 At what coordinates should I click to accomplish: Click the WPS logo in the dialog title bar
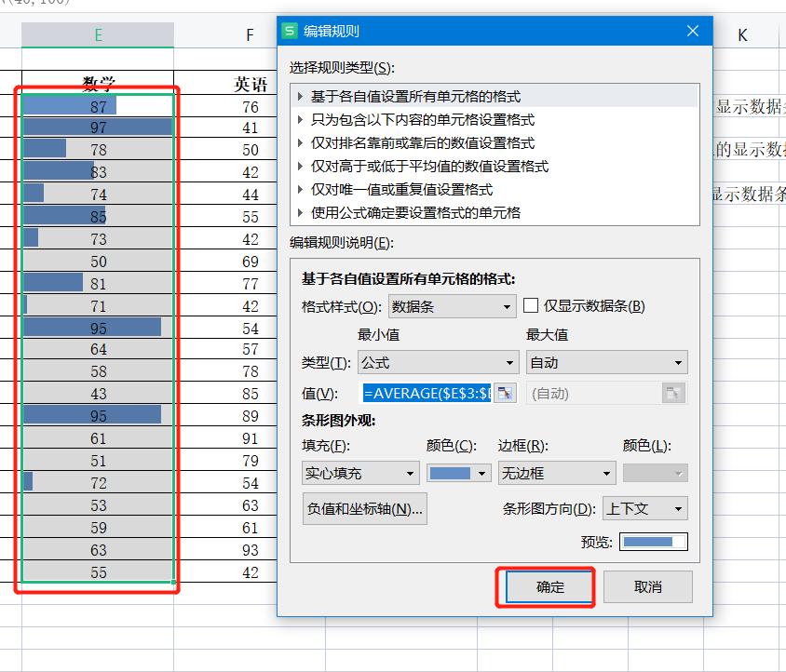[289, 31]
